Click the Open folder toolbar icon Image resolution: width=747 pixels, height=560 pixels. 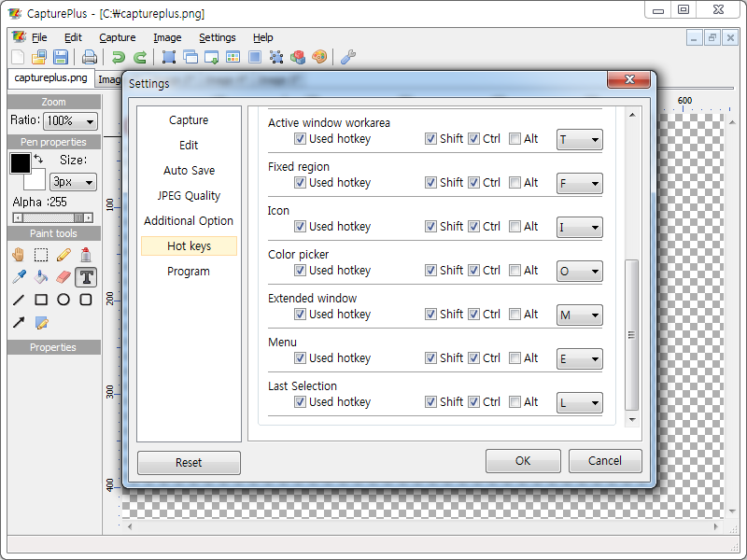point(39,57)
